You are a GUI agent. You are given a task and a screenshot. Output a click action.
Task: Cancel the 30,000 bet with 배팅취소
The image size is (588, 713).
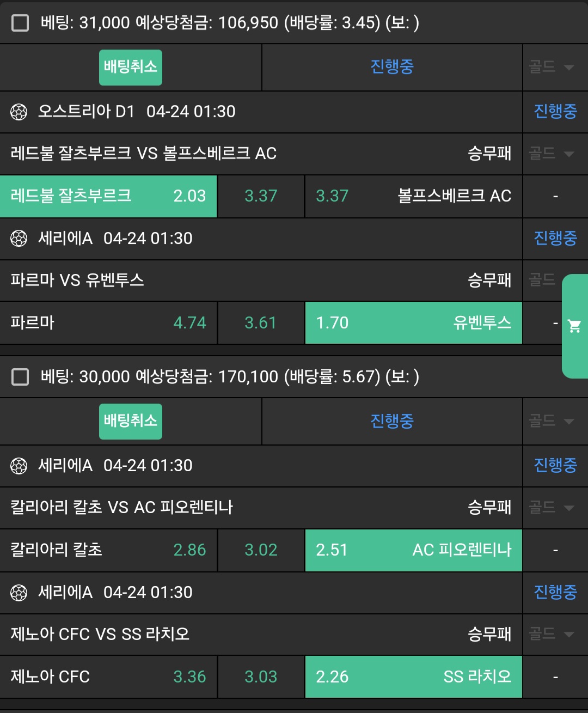point(130,421)
